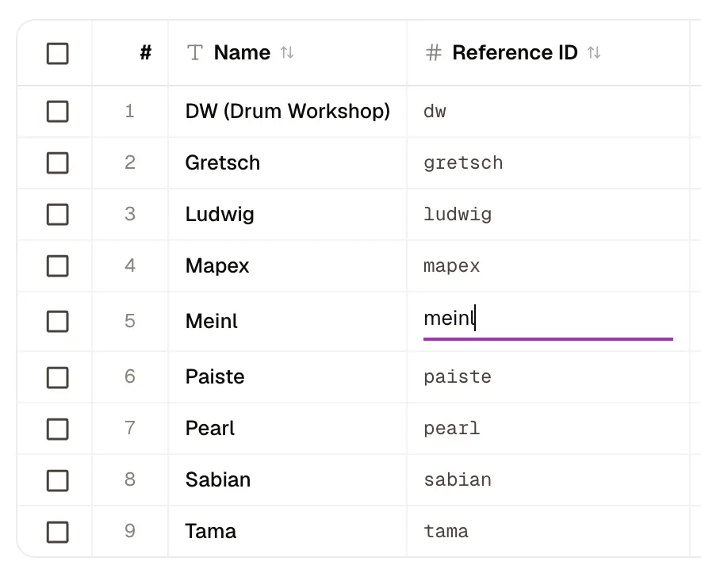Select the Gretsch name cell
Image resolution: width=701 pixels, height=588 pixels.
point(288,162)
